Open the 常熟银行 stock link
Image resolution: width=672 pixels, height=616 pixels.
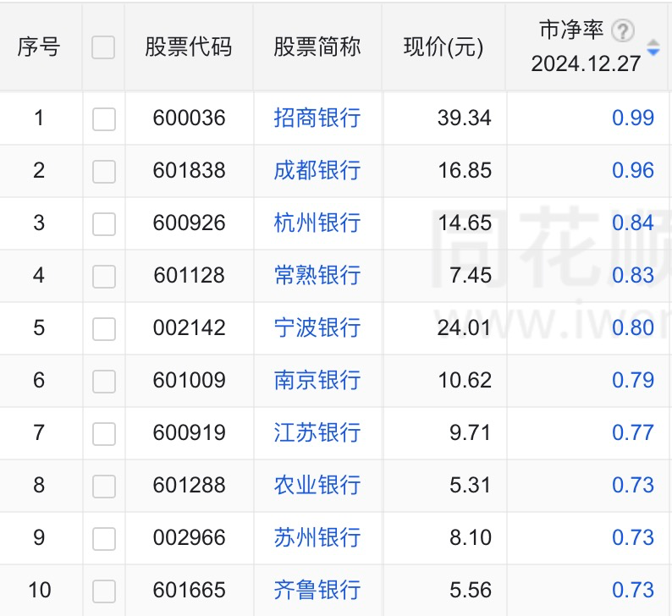coord(317,276)
